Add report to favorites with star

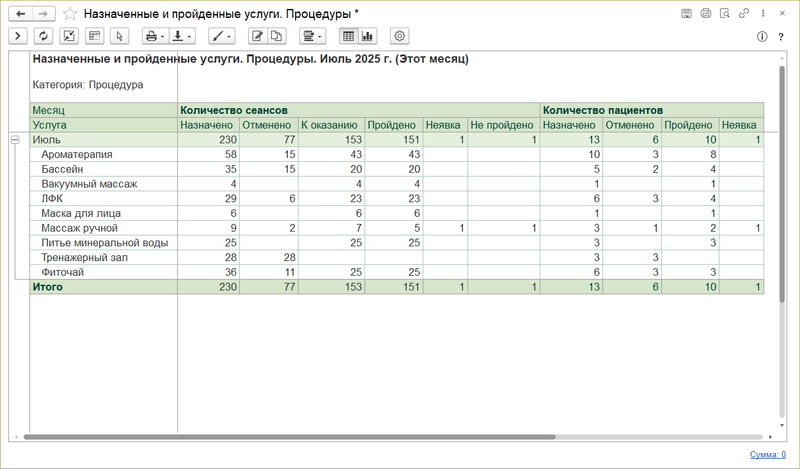click(69, 14)
